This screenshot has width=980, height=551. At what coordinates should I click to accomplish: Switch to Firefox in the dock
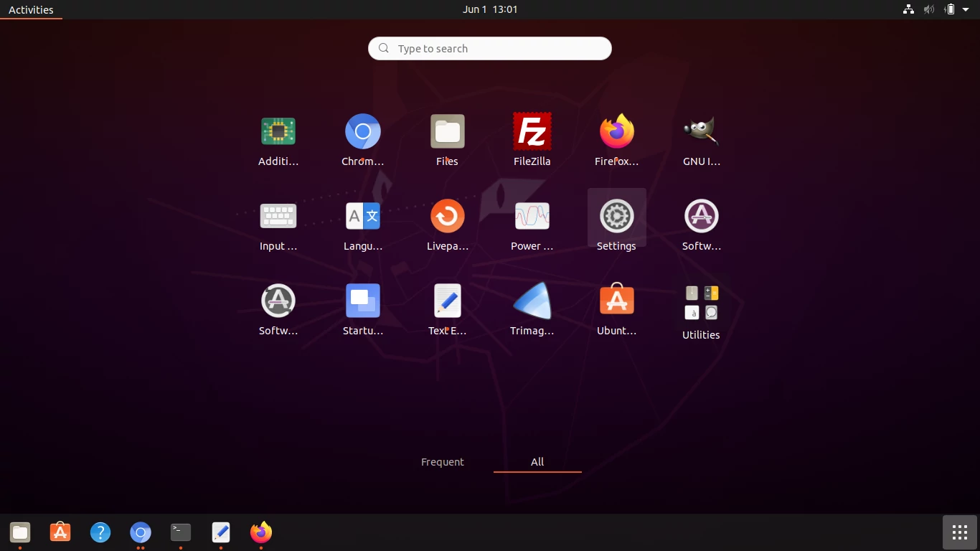click(261, 532)
